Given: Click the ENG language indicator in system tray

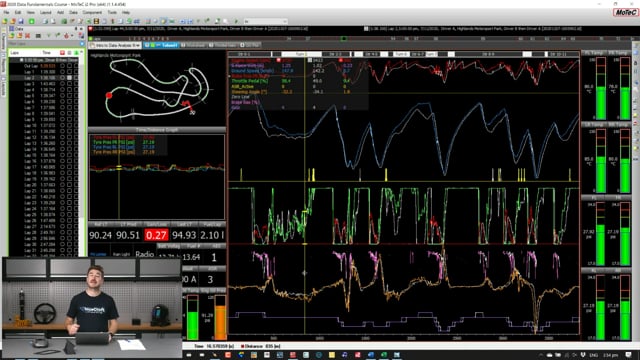Looking at the screenshot, I should pyautogui.click(x=594, y=356).
